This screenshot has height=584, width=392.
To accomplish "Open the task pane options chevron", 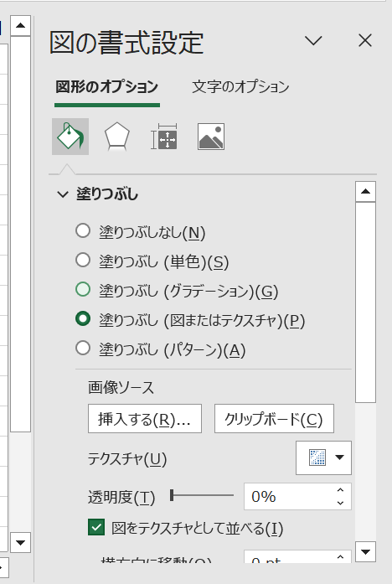I will pyautogui.click(x=313, y=40).
